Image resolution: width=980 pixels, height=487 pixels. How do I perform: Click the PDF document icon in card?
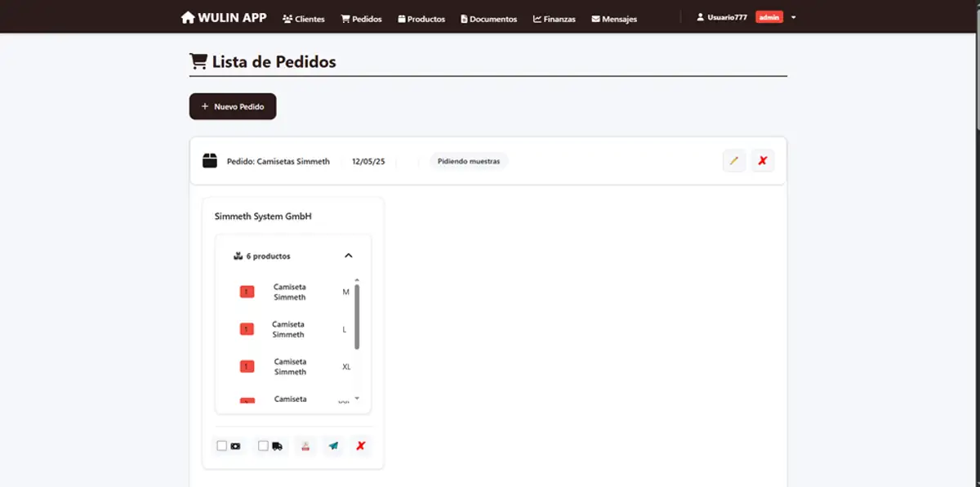pos(305,446)
